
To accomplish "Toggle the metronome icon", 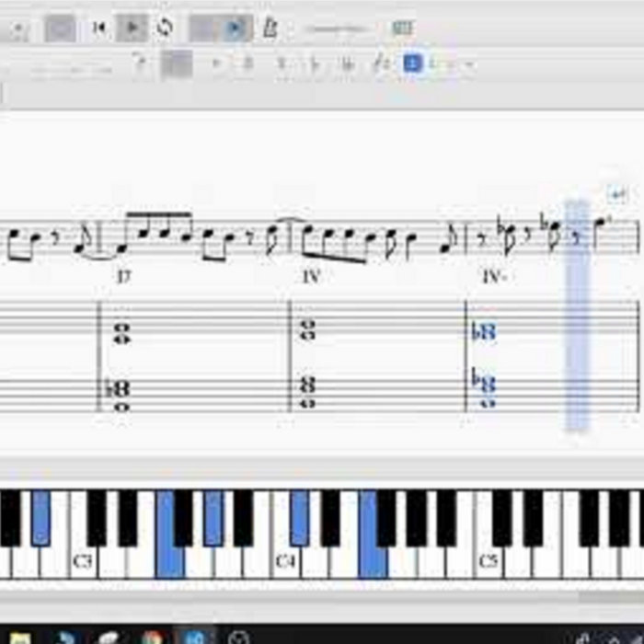I will tap(270, 29).
